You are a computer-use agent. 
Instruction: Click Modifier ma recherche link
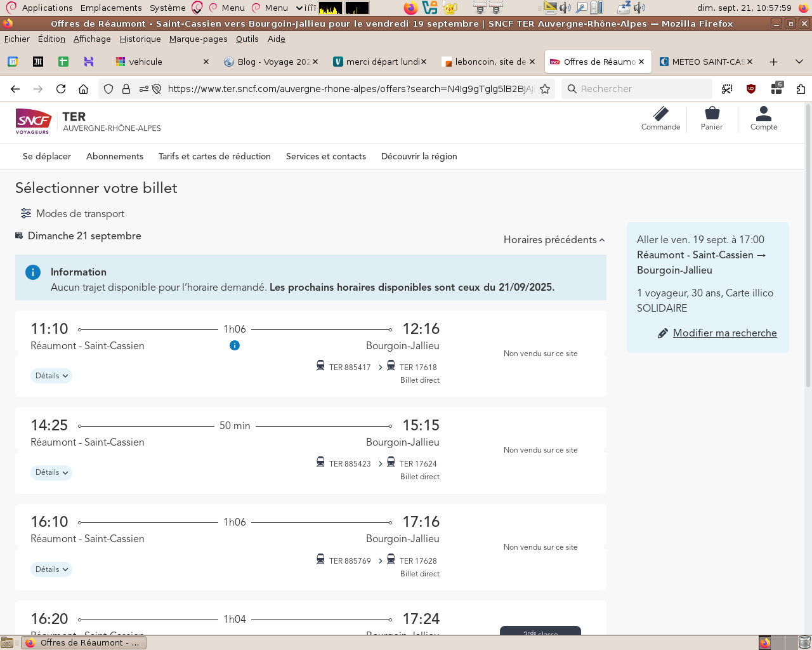(724, 333)
